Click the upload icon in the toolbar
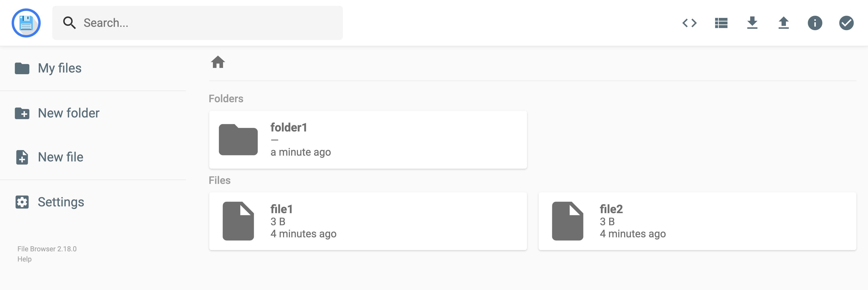 tap(783, 23)
